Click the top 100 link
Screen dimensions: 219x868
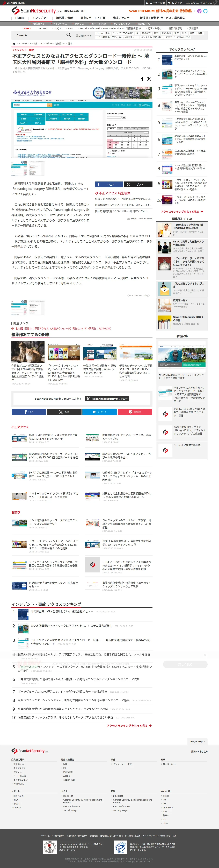pyautogui.click(x=43, y=28)
